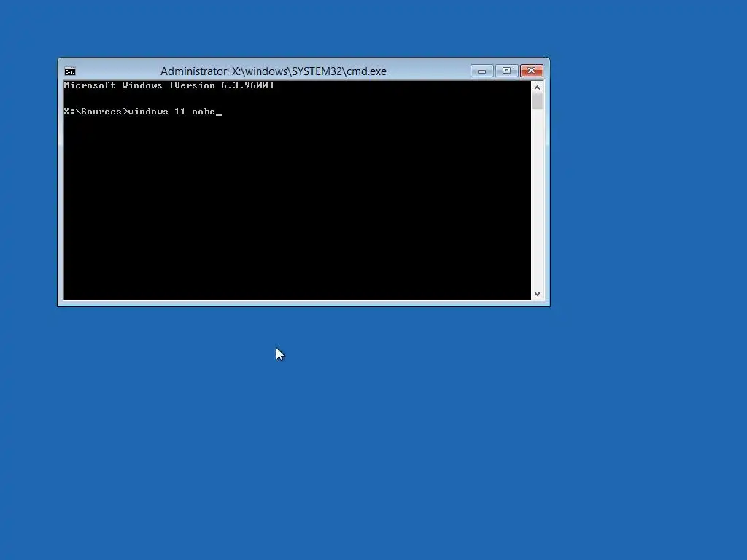Screen dimensions: 747x560
Task: Click the window title 'Administrator: X:\windows\SYSTEM32\cmd.exe'
Action: 274,71
